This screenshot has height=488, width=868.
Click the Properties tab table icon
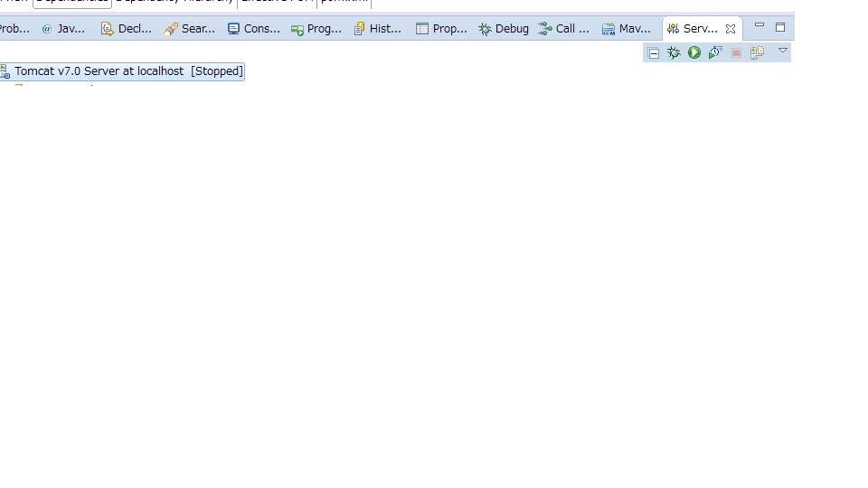pyautogui.click(x=422, y=29)
